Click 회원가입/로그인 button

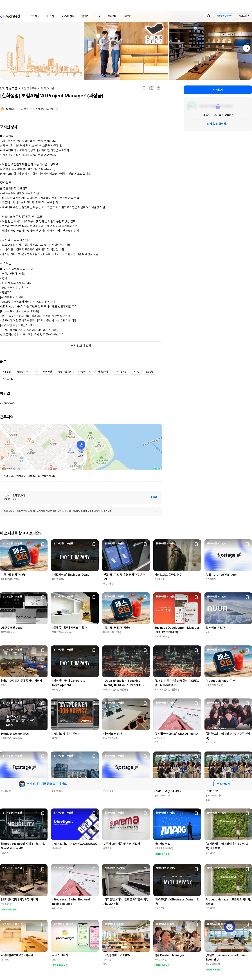tap(224, 16)
